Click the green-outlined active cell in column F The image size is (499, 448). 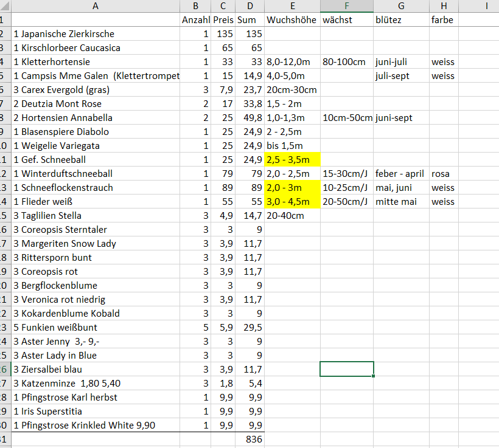point(346,369)
